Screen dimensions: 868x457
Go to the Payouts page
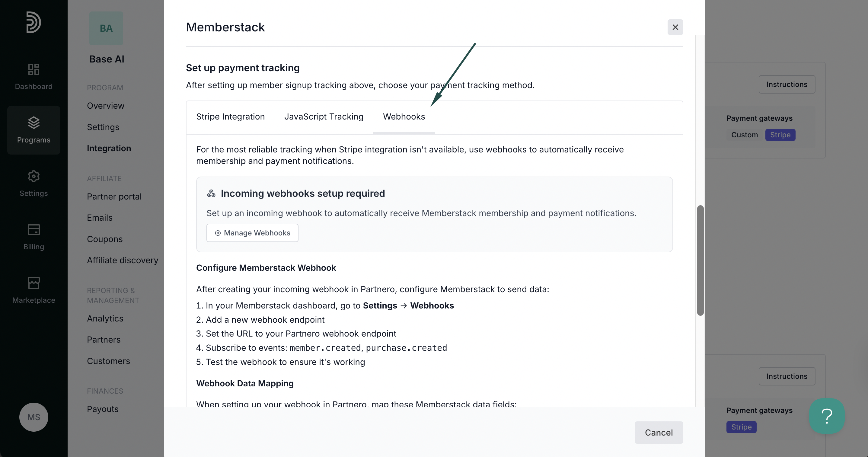coord(103,409)
